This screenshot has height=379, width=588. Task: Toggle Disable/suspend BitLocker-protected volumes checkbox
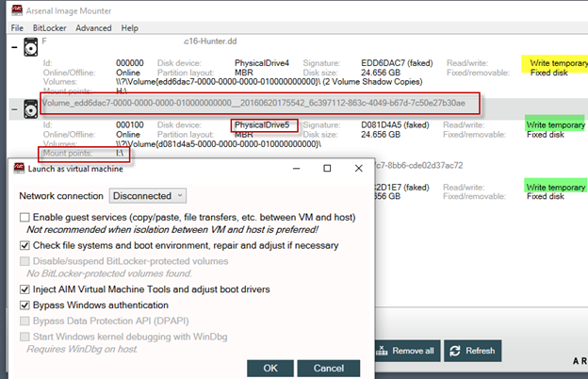pos(24,261)
